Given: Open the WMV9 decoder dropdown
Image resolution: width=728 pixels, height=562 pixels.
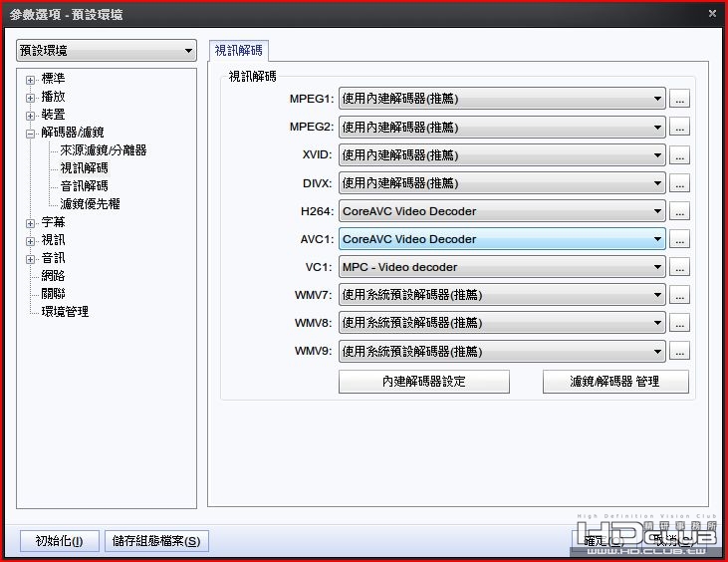Looking at the screenshot, I should click(502, 351).
